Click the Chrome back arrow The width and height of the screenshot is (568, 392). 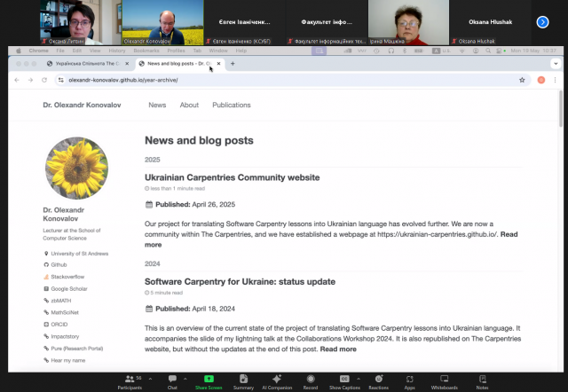(x=17, y=80)
